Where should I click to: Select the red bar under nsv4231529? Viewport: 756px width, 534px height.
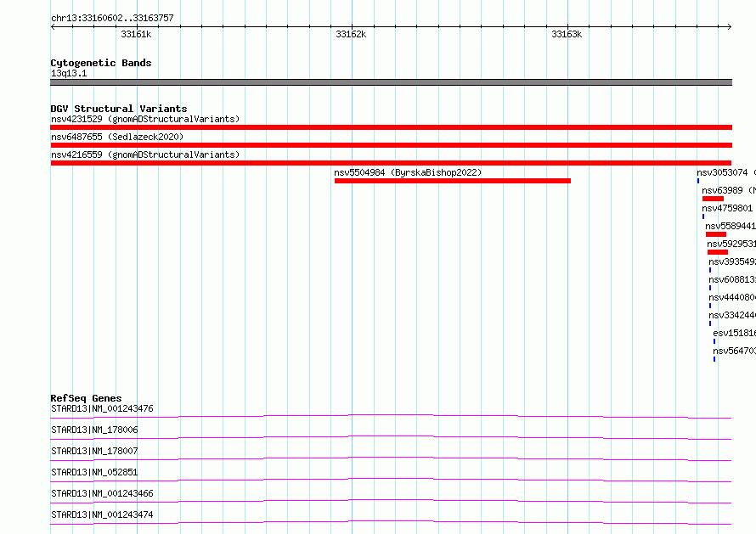point(391,127)
